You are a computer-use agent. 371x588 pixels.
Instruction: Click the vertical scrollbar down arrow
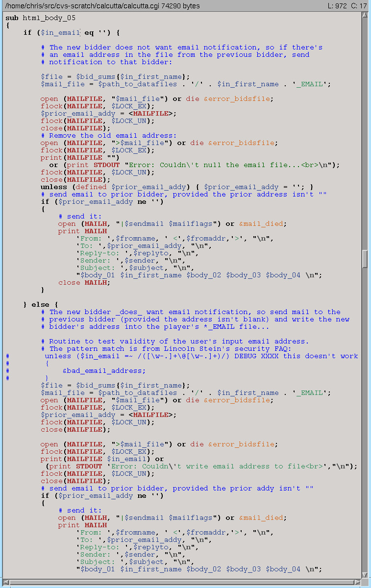point(365,574)
